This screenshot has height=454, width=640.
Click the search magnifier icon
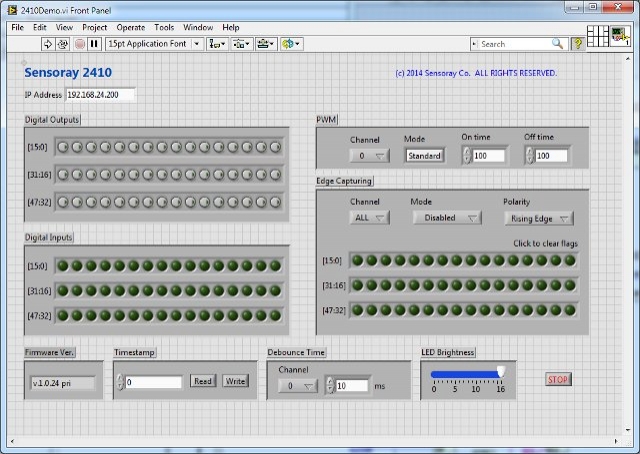[557, 44]
